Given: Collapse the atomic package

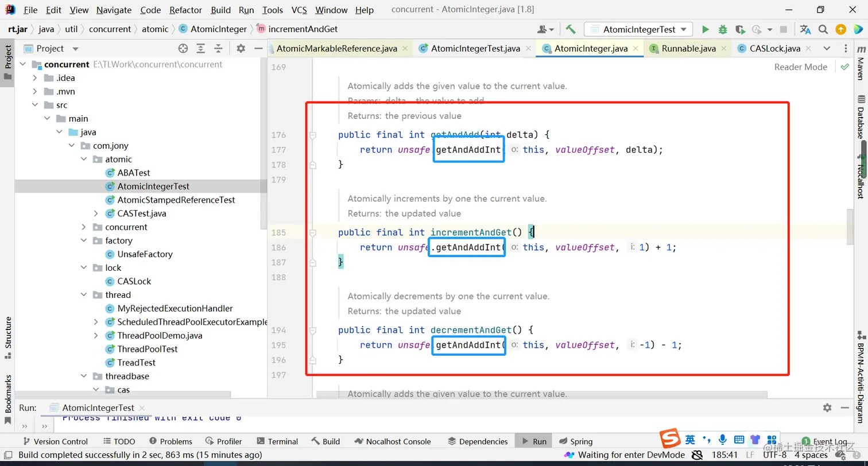Looking at the screenshot, I should pos(84,159).
